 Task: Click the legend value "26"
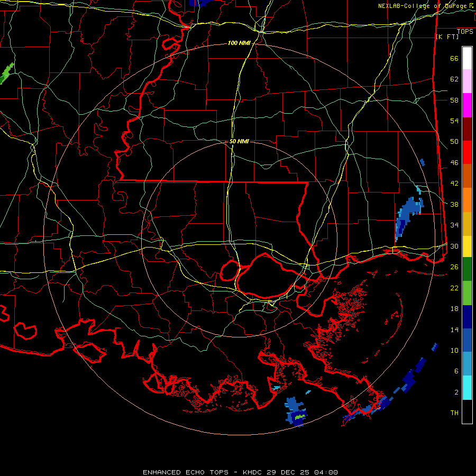click(x=454, y=267)
